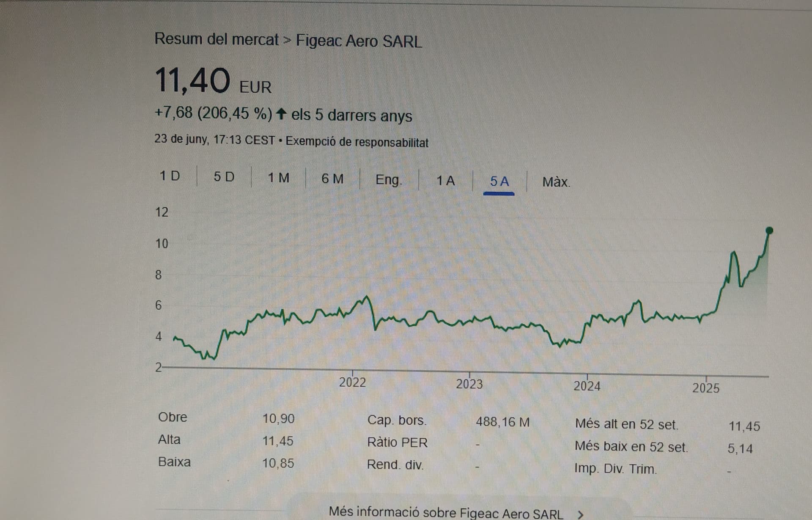The height and width of the screenshot is (520, 812).
Task: Select the 1 A range tab
Action: [445, 181]
